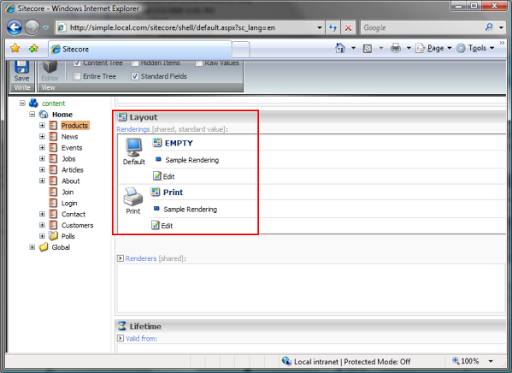This screenshot has width=512, height=373.
Task: Open a new blank tab
Action: 240,49
